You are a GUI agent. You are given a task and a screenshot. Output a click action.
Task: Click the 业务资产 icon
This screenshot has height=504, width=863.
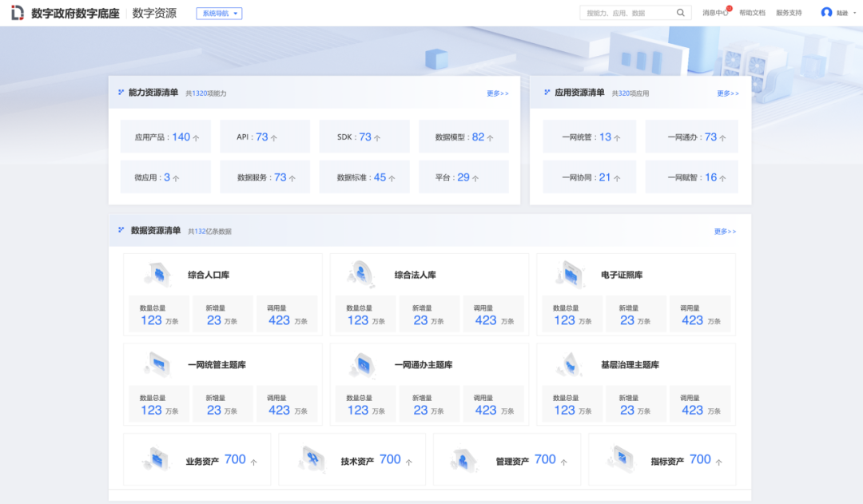coord(157,460)
